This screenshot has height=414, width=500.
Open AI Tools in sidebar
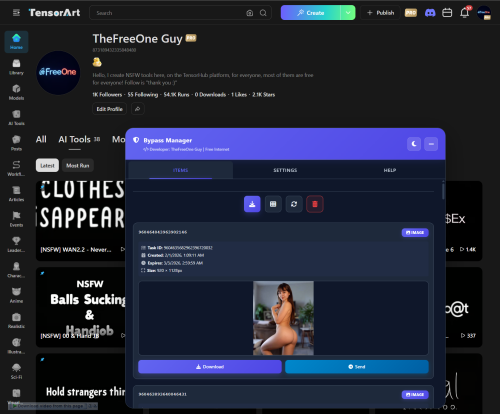[x=16, y=118]
